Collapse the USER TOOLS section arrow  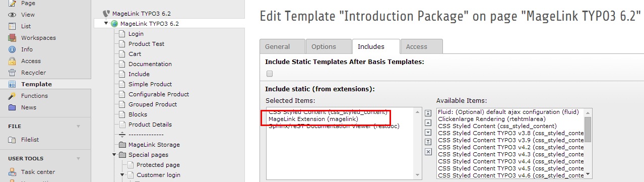click(x=78, y=158)
